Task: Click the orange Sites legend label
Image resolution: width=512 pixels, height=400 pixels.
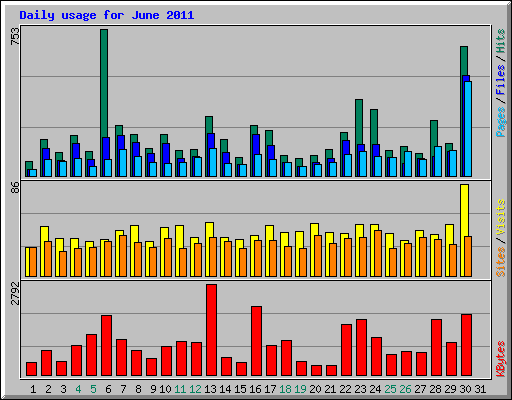Action: click(500, 262)
